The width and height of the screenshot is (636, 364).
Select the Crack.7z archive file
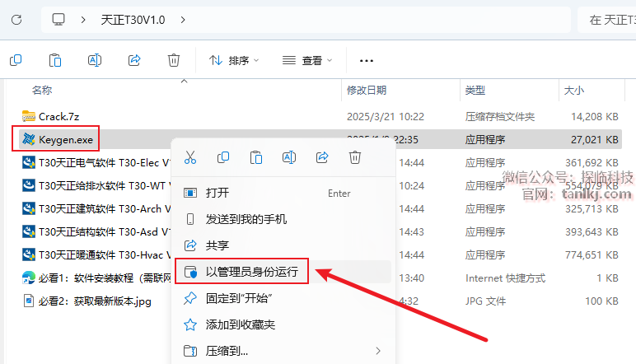(x=58, y=117)
